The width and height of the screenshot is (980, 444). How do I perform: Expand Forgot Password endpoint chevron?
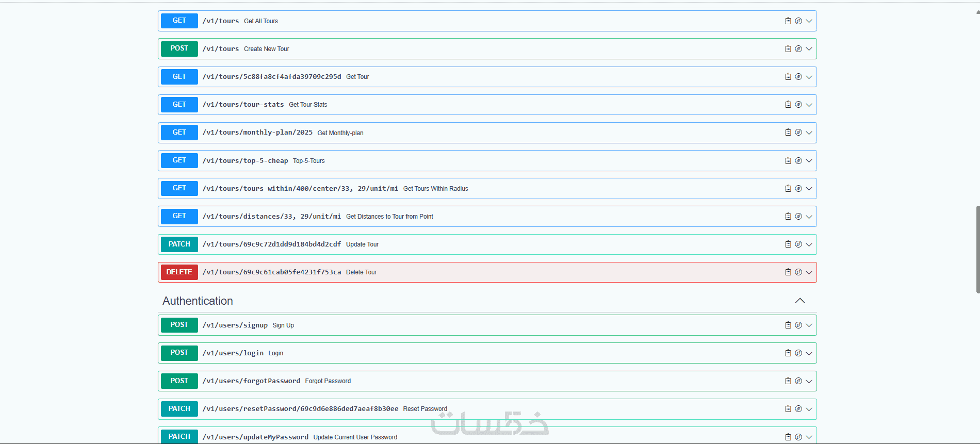[809, 381]
